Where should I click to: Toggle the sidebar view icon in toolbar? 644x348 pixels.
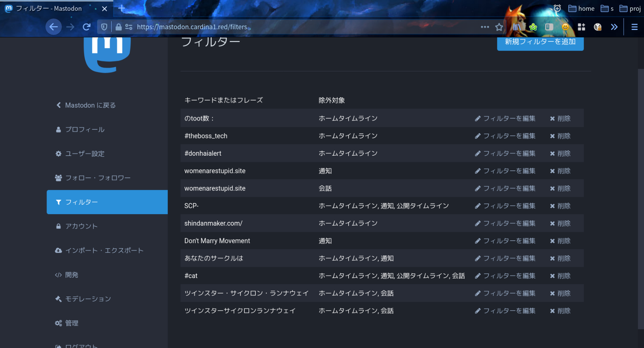pos(549,27)
